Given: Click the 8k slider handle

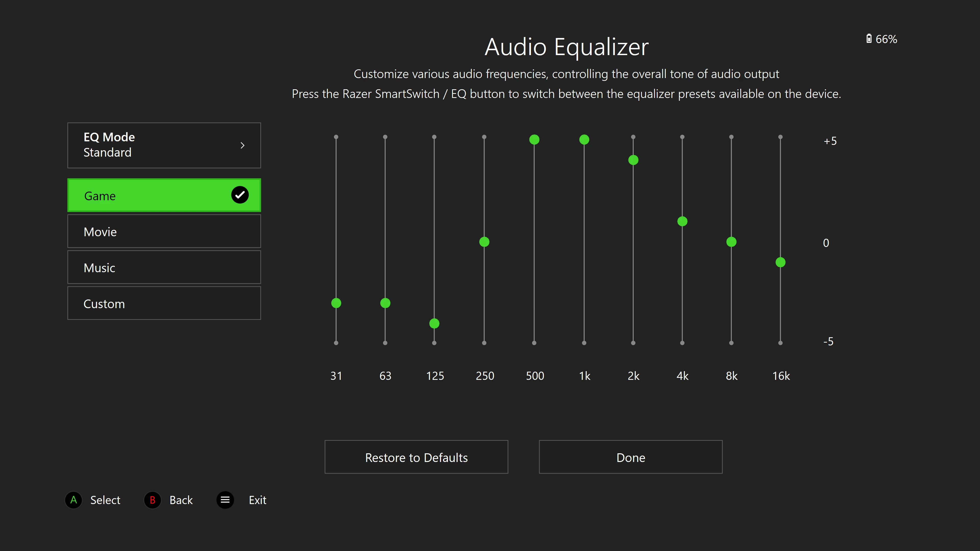Looking at the screenshot, I should 732,242.
